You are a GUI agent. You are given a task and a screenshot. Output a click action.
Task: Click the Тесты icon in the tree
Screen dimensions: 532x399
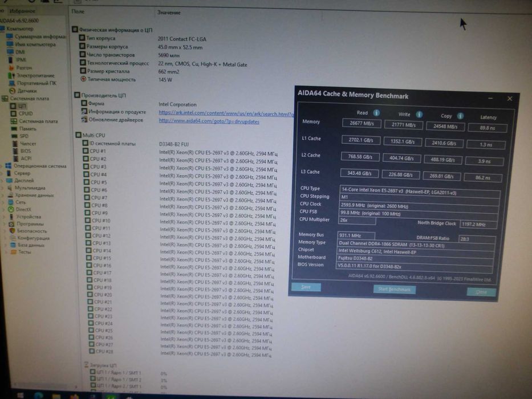[13, 252]
